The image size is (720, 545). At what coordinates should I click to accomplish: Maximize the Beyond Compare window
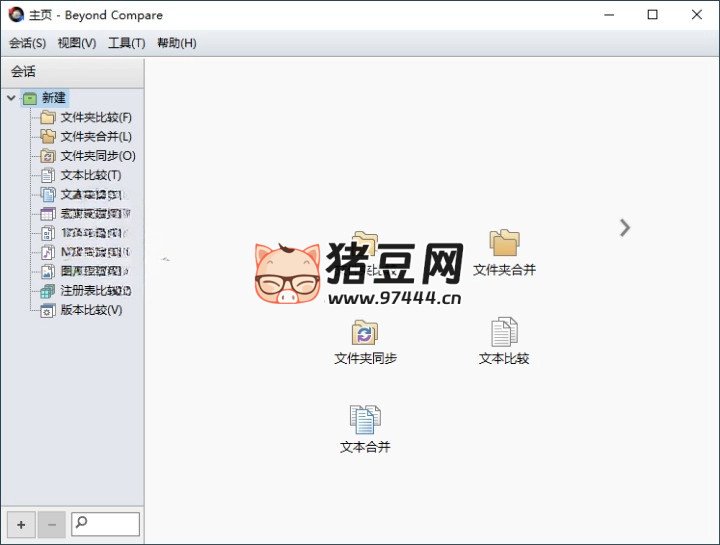tap(652, 15)
